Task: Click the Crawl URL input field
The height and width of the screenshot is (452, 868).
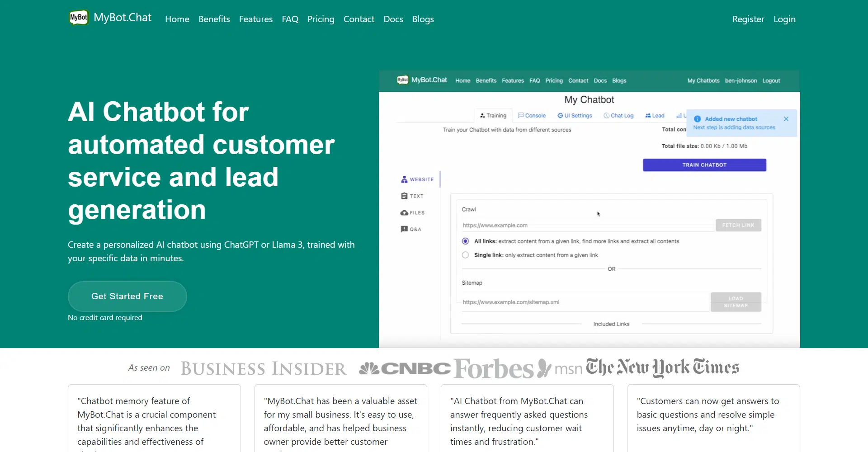Action: (587, 225)
